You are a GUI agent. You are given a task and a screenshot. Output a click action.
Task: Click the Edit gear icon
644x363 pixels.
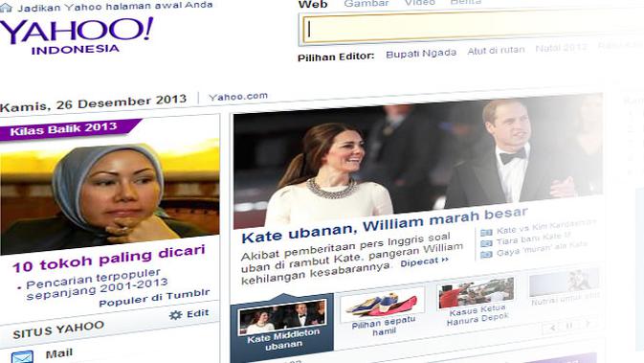175,315
